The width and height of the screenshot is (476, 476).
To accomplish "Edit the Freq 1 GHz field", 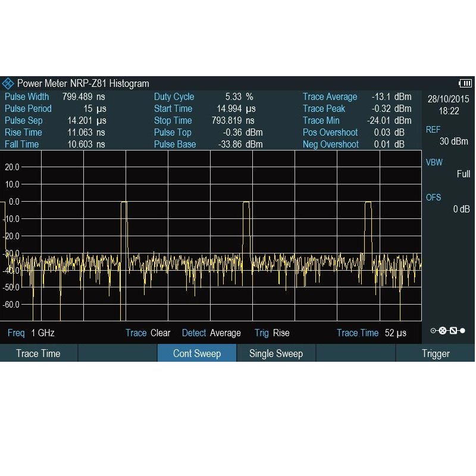I will (x=31, y=333).
